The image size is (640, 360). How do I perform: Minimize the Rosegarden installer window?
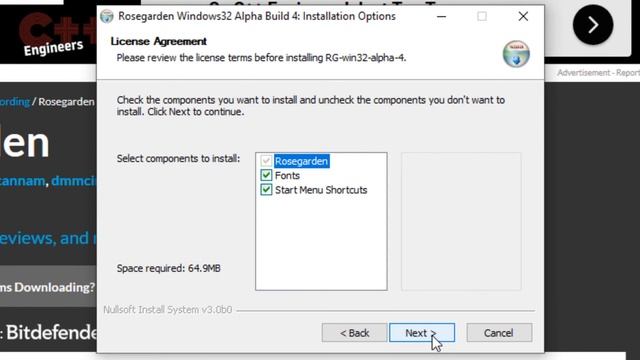click(441, 16)
